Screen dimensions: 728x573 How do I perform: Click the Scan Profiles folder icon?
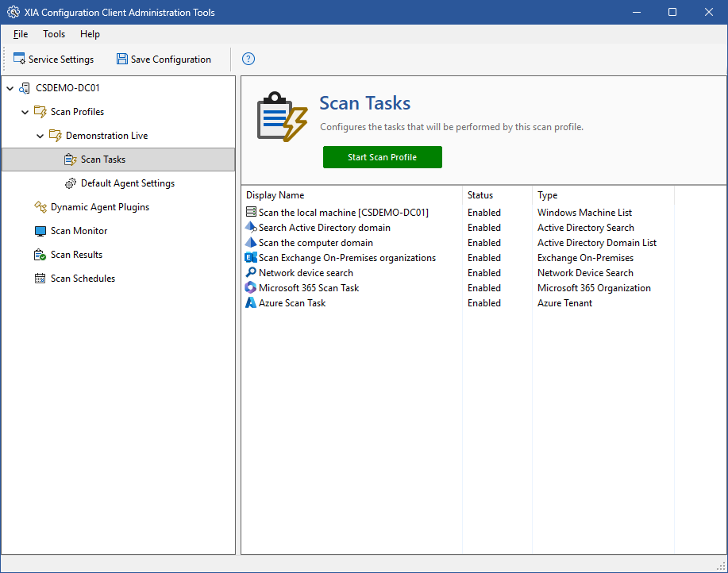point(40,112)
